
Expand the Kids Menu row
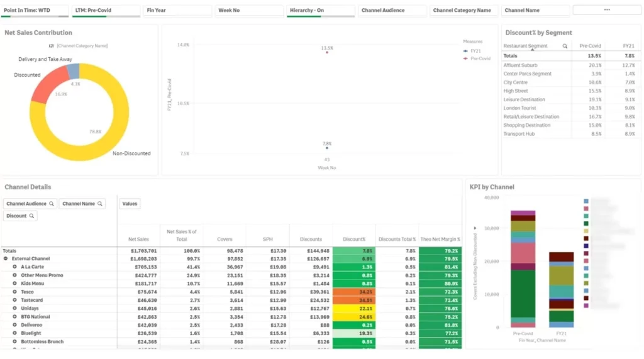[x=14, y=284]
